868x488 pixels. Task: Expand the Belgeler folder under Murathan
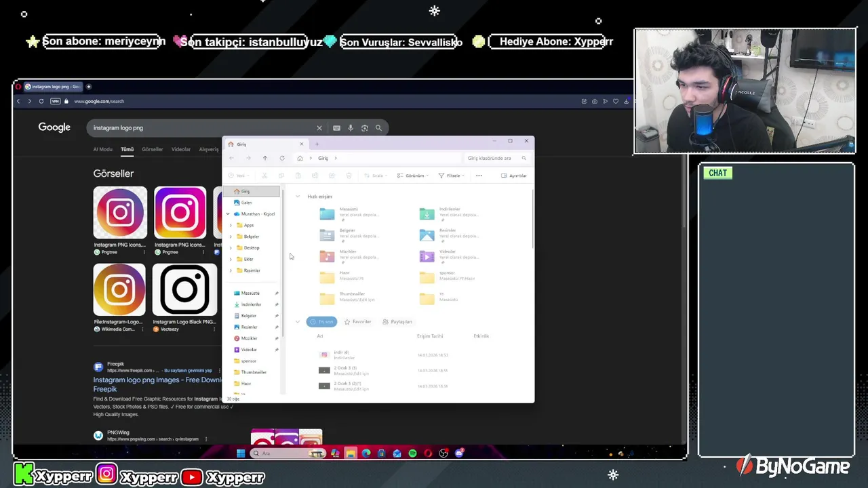pyautogui.click(x=231, y=237)
